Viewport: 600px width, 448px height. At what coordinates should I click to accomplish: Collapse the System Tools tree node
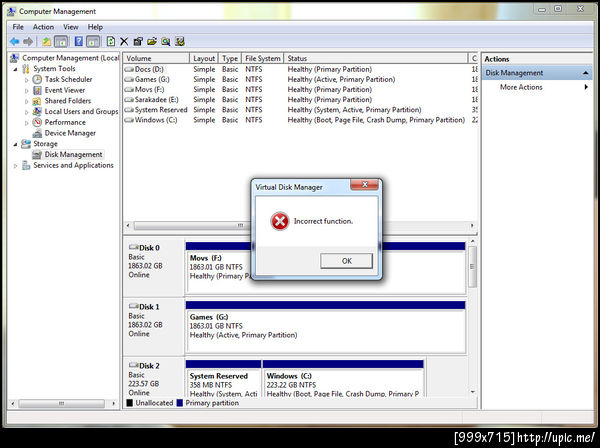15,69
